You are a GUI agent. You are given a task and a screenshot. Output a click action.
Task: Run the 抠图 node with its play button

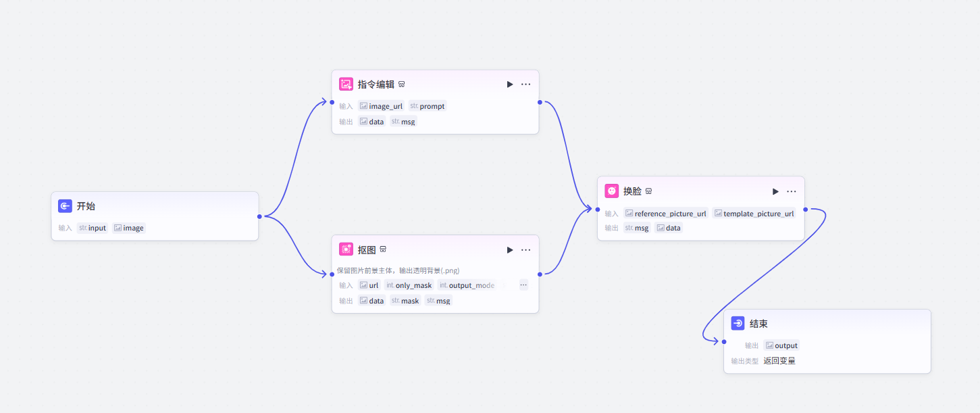[510, 249]
